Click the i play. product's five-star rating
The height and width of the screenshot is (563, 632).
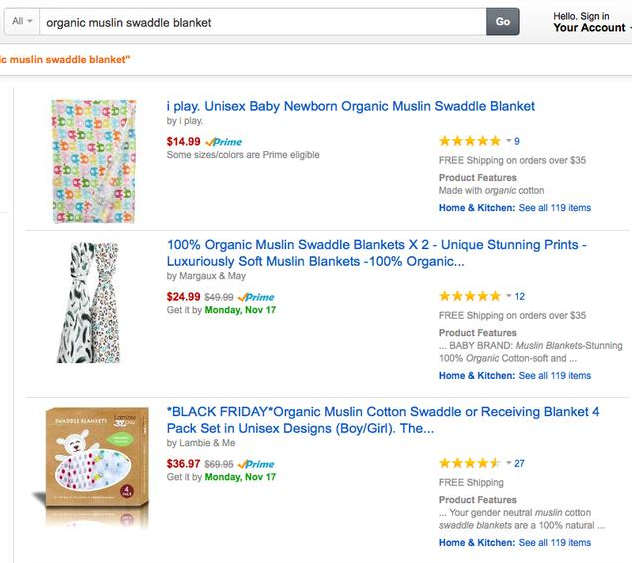click(x=469, y=141)
